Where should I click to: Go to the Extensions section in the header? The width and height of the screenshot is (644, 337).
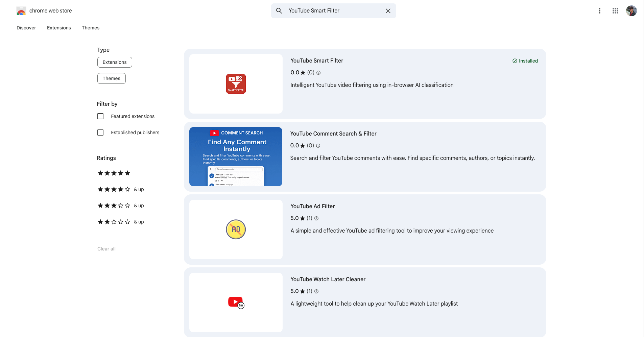click(x=59, y=28)
